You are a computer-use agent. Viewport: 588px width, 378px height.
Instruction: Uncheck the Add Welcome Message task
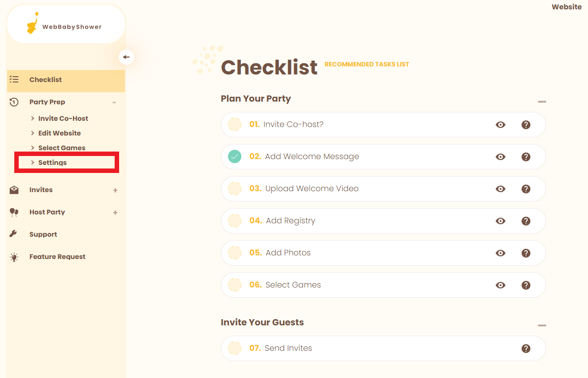(235, 156)
